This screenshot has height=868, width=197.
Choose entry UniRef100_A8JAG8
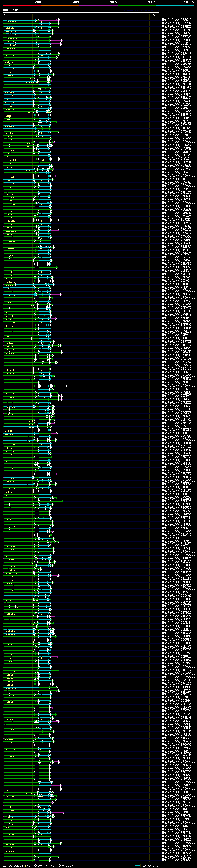177,165
